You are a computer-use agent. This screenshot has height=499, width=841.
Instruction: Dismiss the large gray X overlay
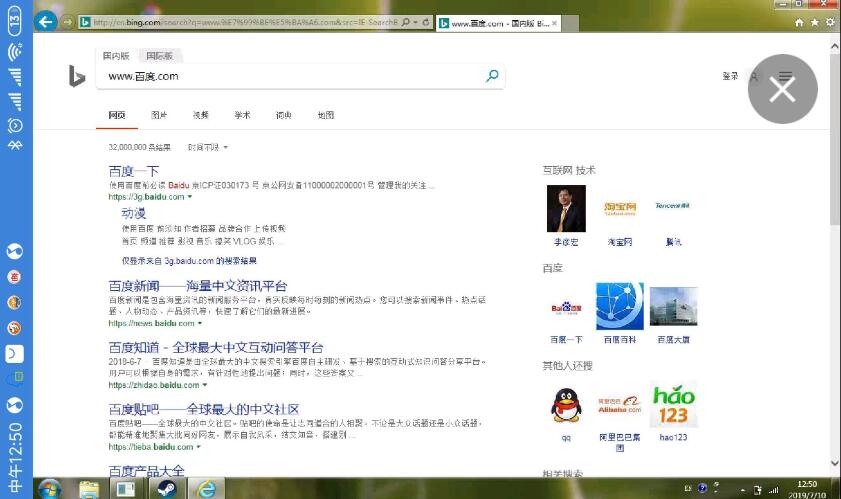tap(782, 89)
